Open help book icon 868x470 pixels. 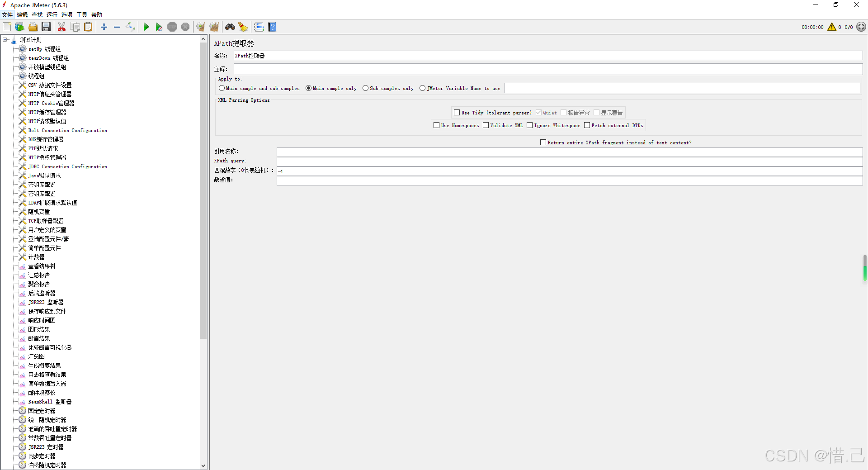pyautogui.click(x=272, y=27)
